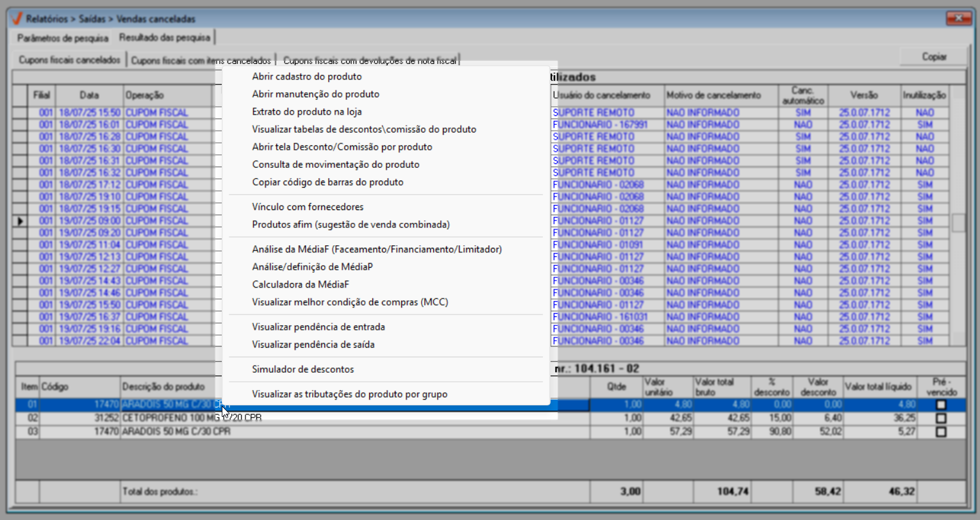Click 'Motivo de cancelamento' column header
Image resolution: width=980 pixels, height=520 pixels.
coord(713,95)
